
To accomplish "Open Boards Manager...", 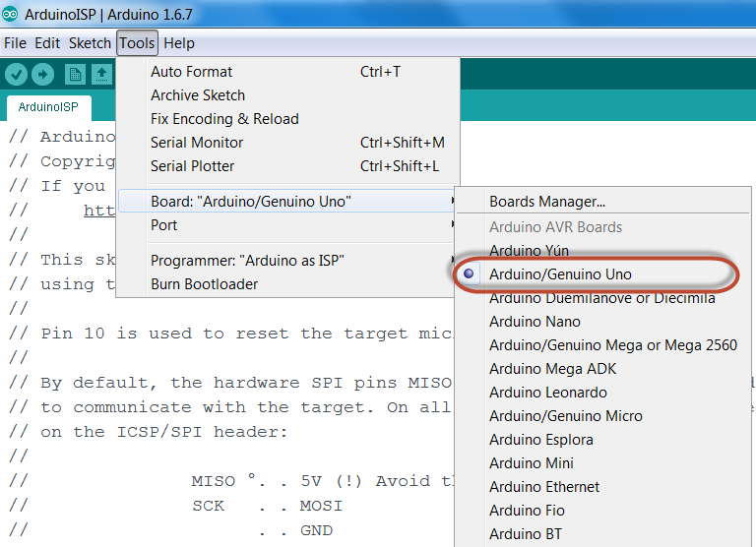I will click(603, 202).
